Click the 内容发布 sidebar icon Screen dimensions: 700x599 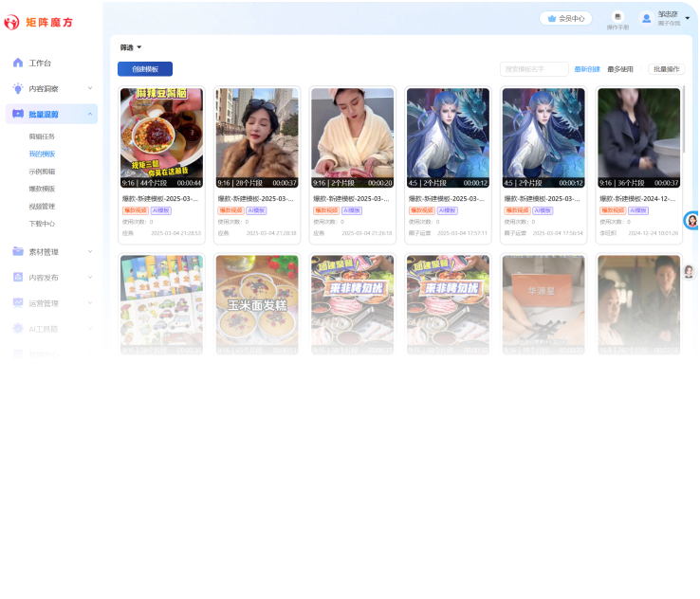coord(18,277)
